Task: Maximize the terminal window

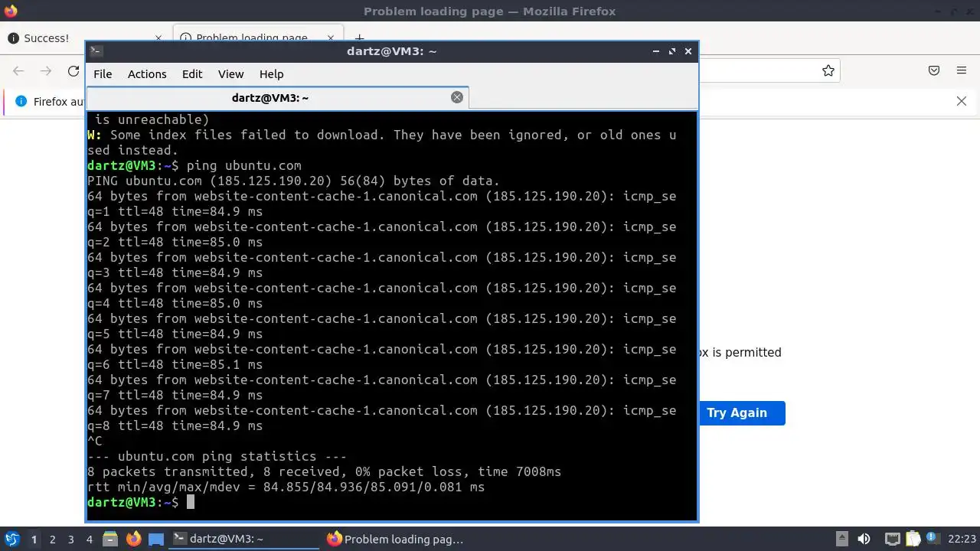Action: (x=672, y=51)
